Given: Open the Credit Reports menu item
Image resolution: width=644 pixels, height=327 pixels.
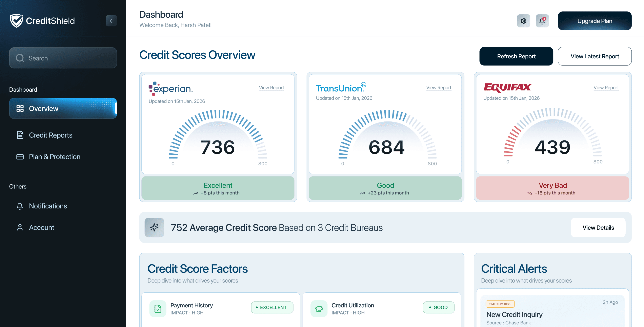Looking at the screenshot, I should point(50,135).
